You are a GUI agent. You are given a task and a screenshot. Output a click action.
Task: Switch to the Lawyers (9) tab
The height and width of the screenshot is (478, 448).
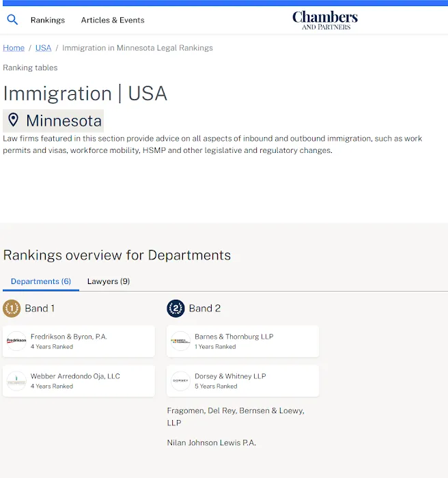coord(109,281)
